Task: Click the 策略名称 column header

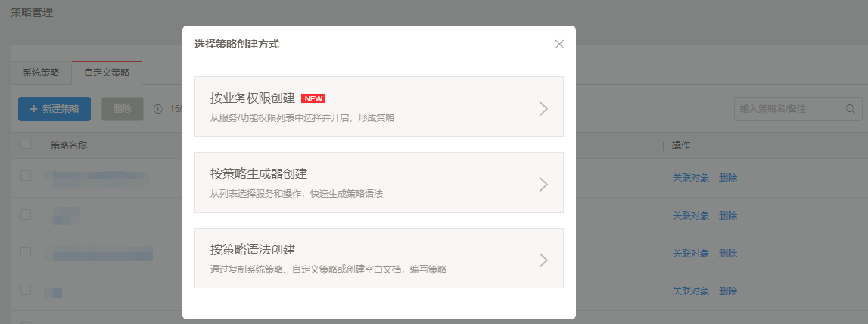Action: click(69, 145)
